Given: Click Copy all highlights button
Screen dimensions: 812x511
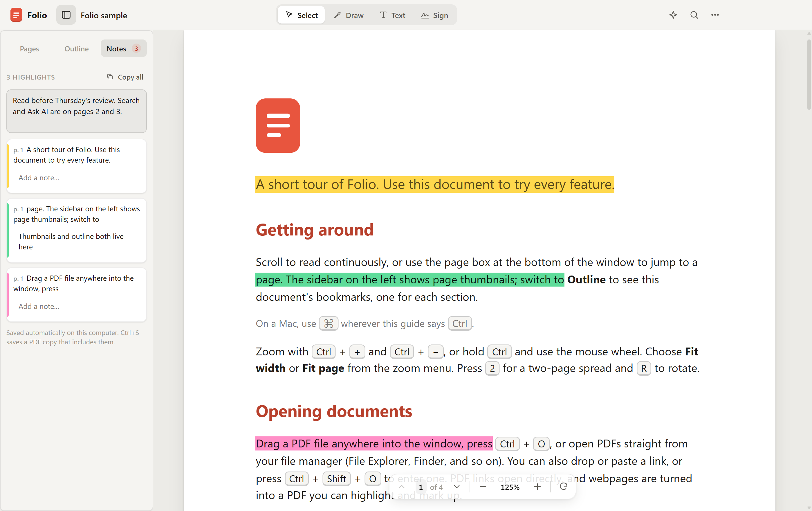Looking at the screenshot, I should coord(125,77).
